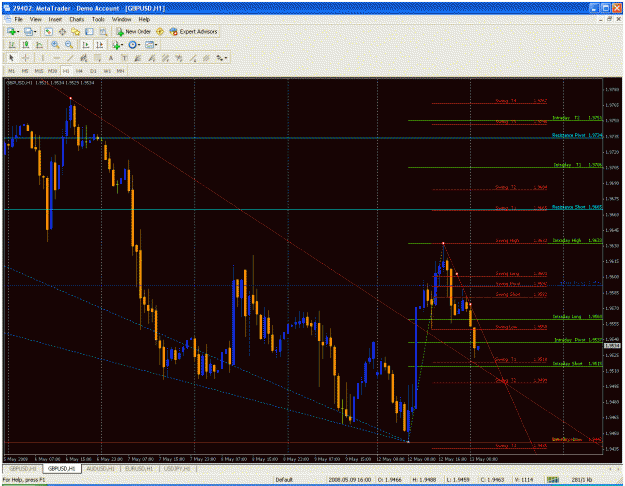The height and width of the screenshot is (486, 625).
Task: Click the connection status bars icon
Action: 552,480
